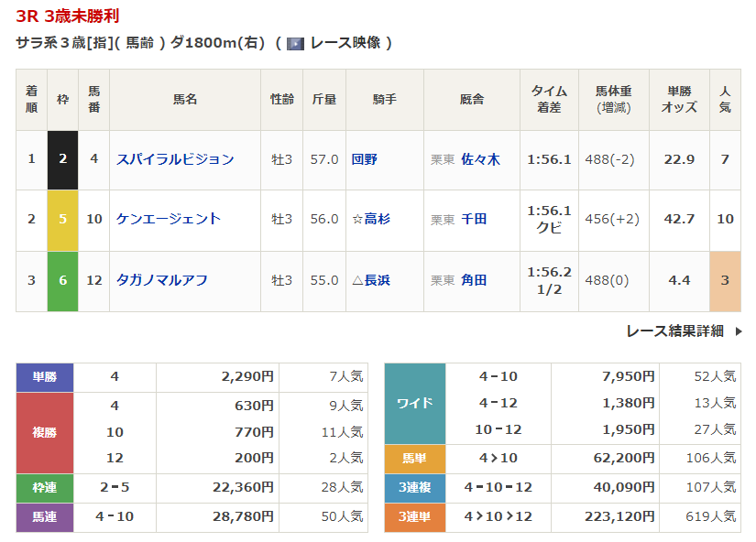This screenshot has width=756, height=542.
Task: Select the ワイド bet type label
Action: 414,404
